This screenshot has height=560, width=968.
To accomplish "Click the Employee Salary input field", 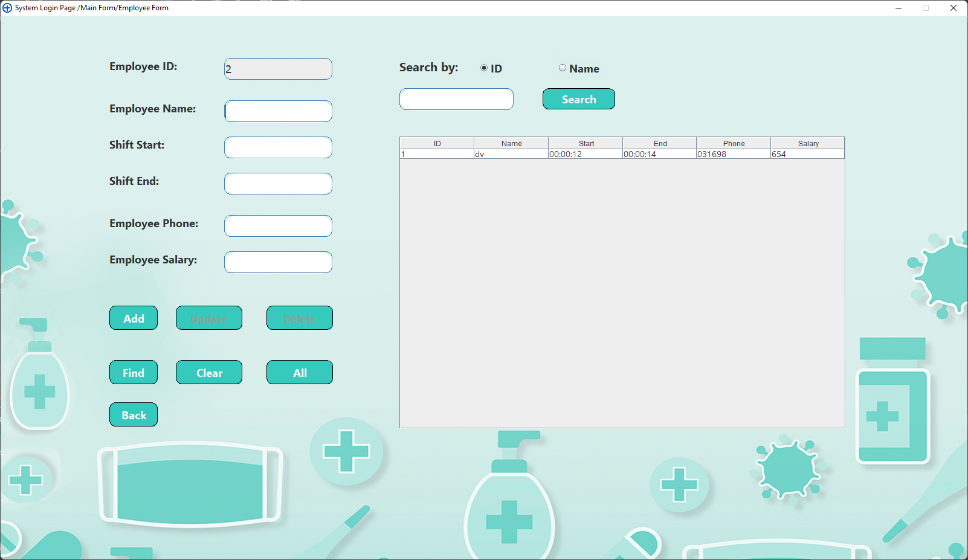I will [277, 262].
